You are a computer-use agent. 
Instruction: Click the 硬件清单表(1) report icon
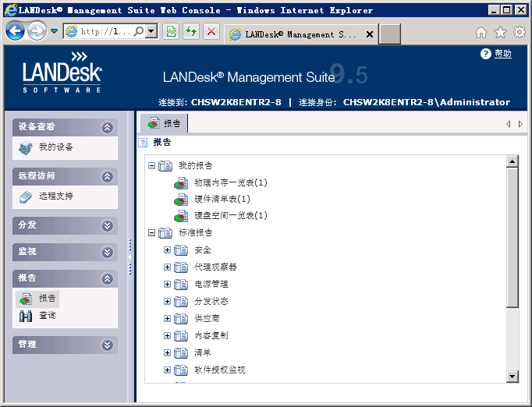pos(181,200)
